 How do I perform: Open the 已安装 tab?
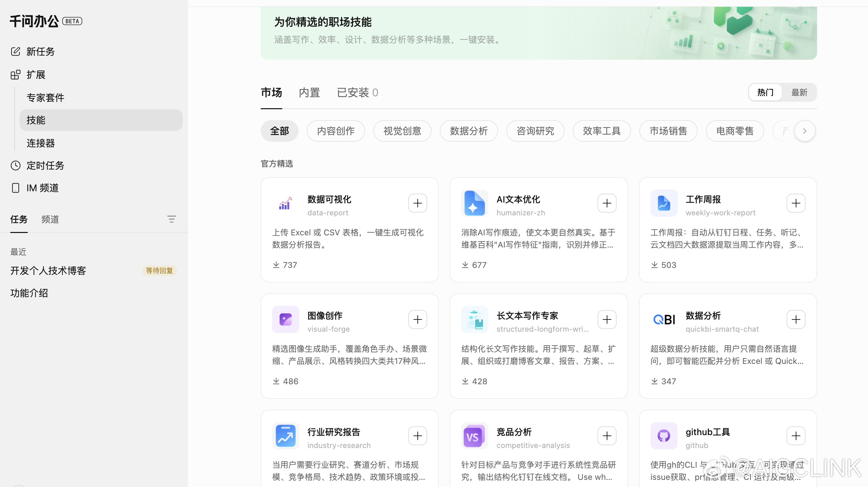(357, 92)
